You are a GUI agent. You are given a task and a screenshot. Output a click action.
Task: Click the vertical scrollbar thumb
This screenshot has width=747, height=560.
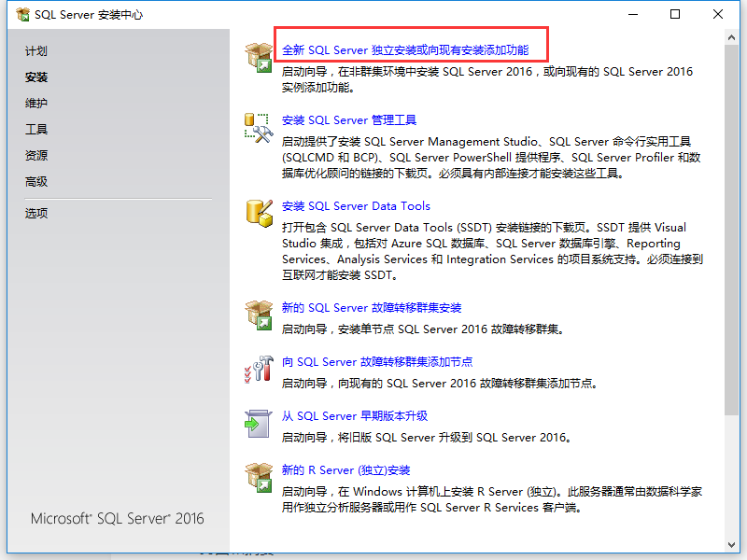coord(732,231)
